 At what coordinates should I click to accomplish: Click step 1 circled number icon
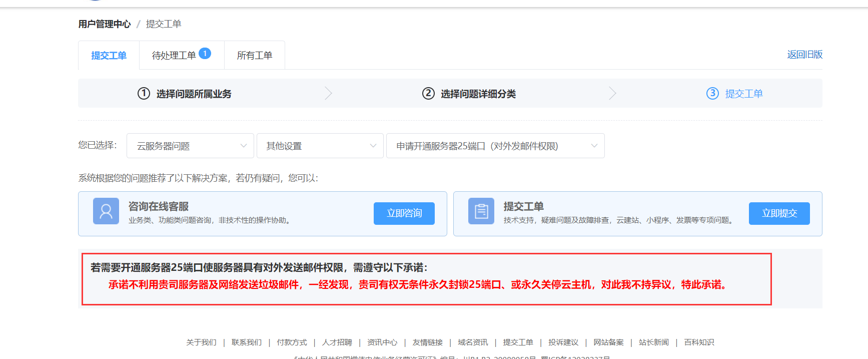pyautogui.click(x=144, y=94)
